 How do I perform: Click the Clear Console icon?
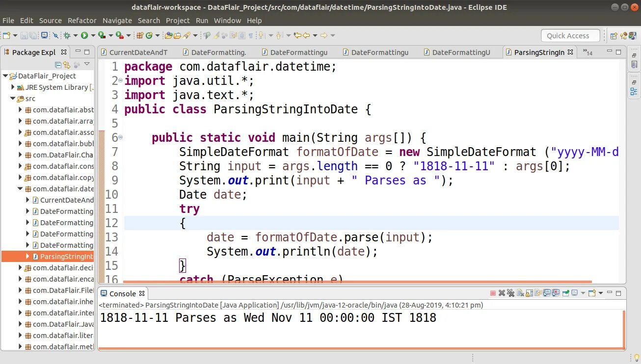coord(520,293)
